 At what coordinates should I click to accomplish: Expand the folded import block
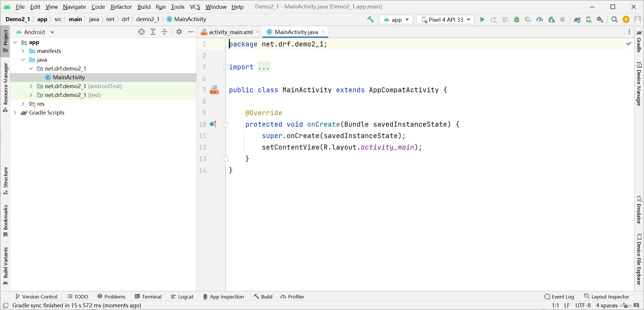[226, 67]
